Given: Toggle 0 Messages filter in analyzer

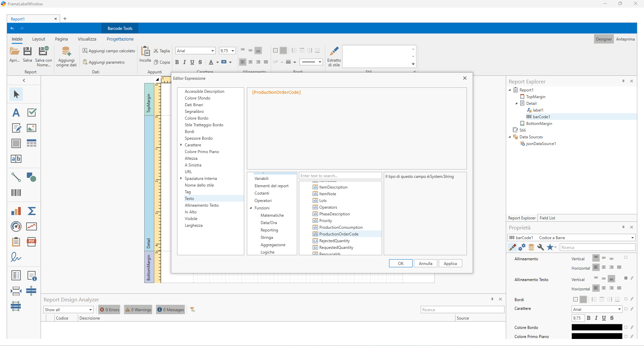Looking at the screenshot, I should coord(171,309).
